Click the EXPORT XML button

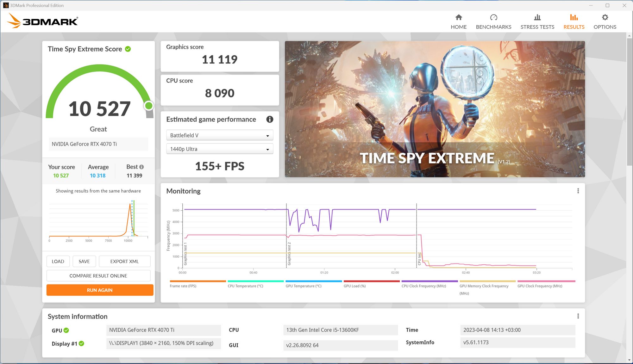[x=124, y=261]
